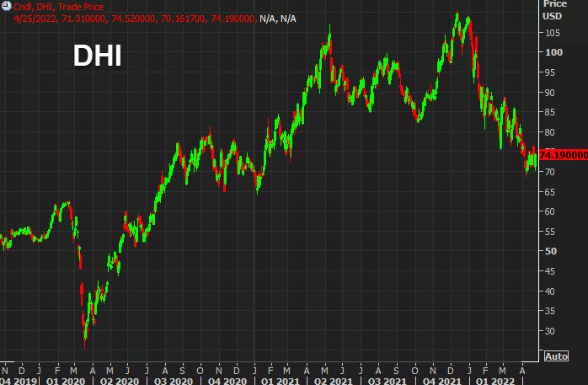The height and width of the screenshot is (385, 588).
Task: Click the 45 price axis label
Action: click(x=550, y=271)
